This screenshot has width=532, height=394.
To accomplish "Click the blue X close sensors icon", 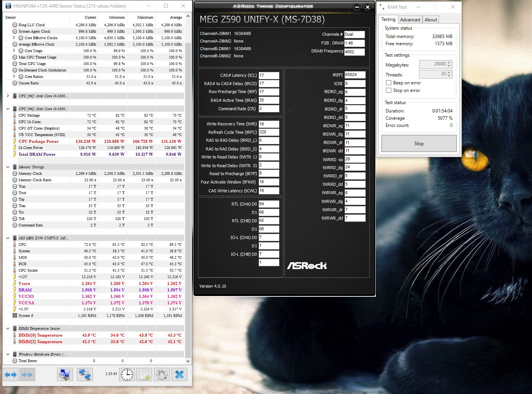I will (179, 375).
